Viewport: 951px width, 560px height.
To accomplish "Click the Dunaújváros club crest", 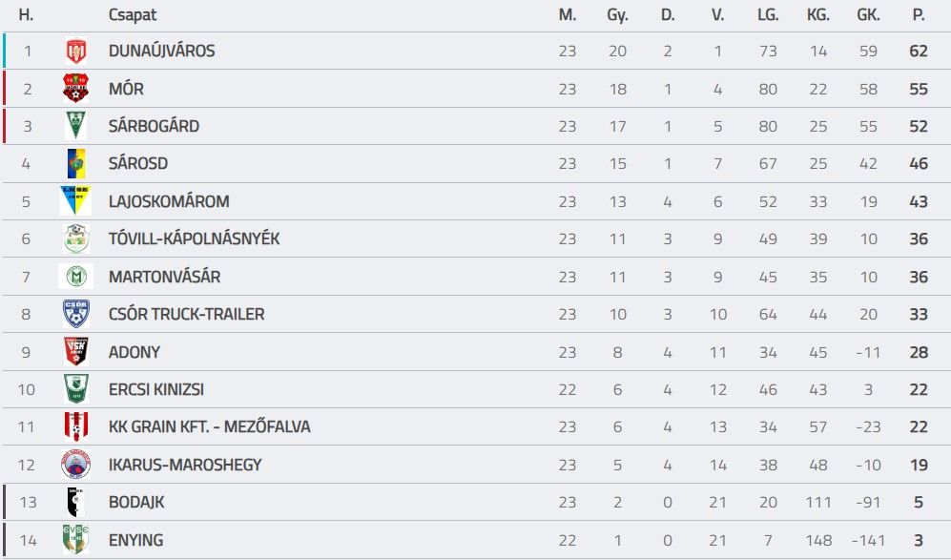I will pos(75,51).
